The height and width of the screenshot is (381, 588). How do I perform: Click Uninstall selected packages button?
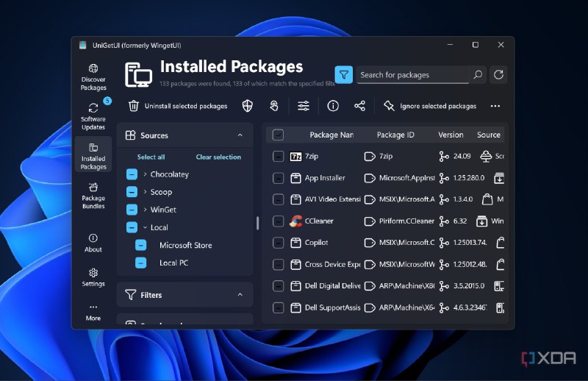[178, 106]
